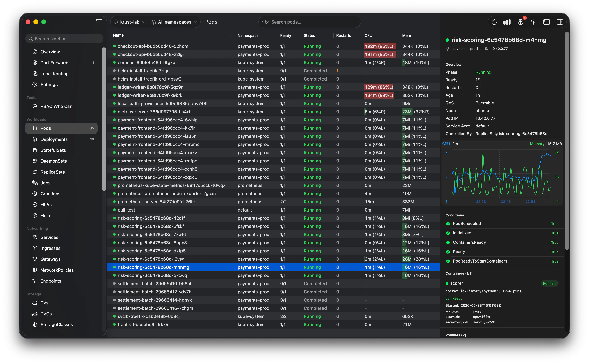
Task: Open NetworkPolicies in the sidebar
Action: tap(61, 270)
